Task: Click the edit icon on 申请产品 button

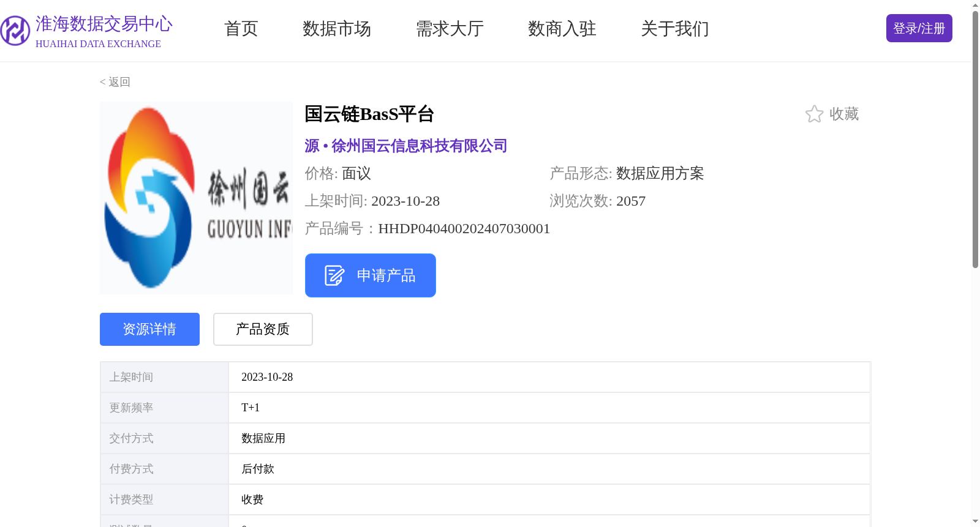Action: click(x=334, y=275)
